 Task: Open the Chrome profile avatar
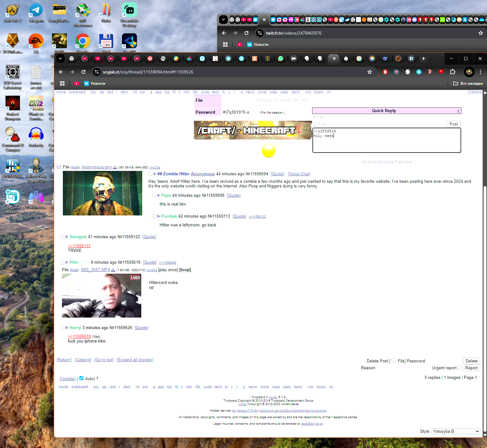469,72
